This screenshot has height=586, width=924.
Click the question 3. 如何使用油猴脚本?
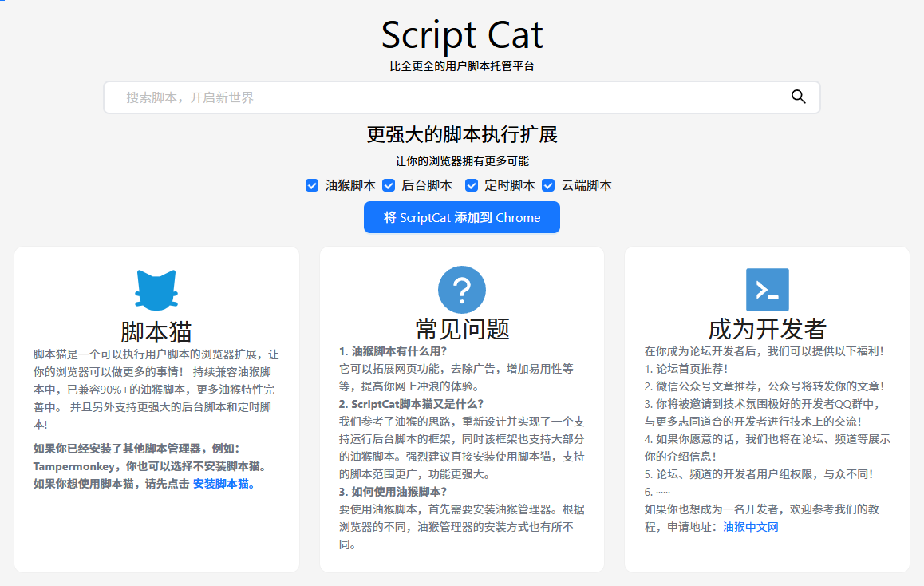393,493
